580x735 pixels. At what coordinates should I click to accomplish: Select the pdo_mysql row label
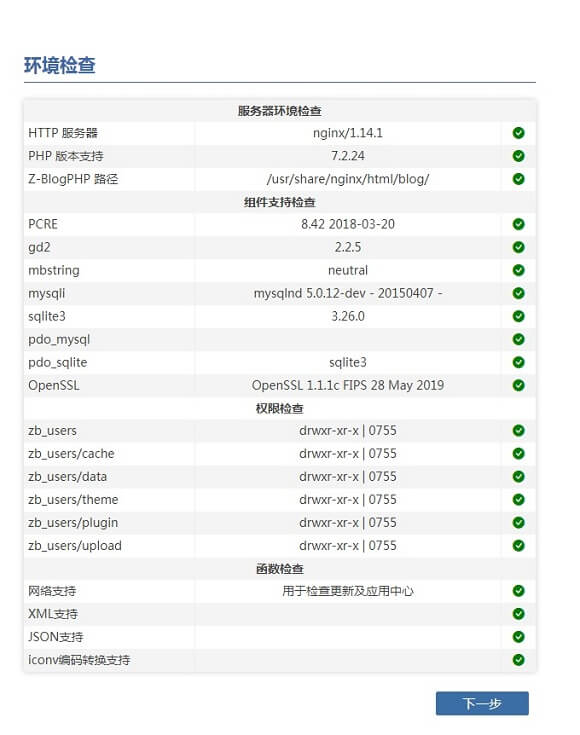(x=59, y=339)
